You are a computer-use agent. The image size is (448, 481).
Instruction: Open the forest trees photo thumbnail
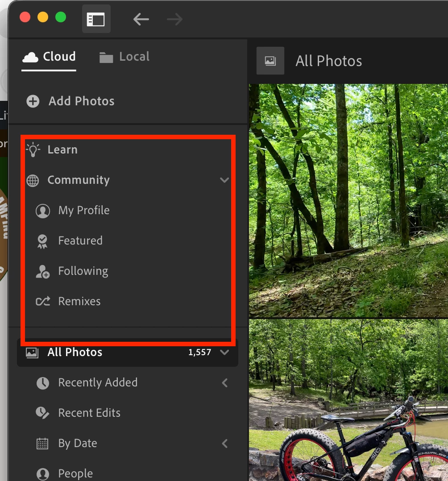[x=348, y=201]
